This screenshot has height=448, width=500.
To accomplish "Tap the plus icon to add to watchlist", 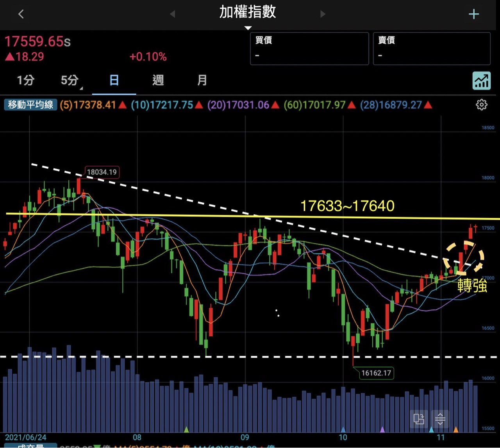I will (473, 14).
